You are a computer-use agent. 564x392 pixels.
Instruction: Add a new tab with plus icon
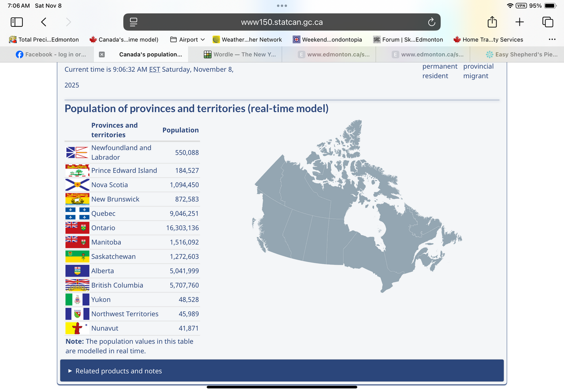point(519,22)
